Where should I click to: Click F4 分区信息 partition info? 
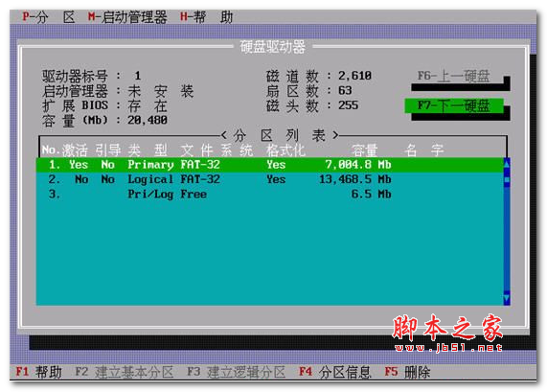click(335, 372)
